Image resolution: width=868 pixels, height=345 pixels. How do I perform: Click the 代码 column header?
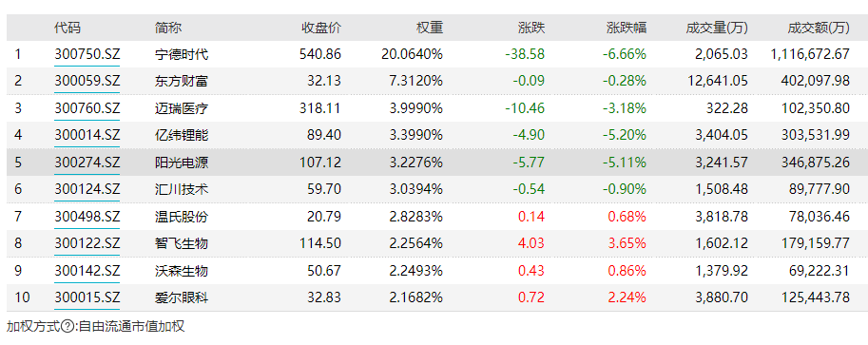[x=68, y=28]
